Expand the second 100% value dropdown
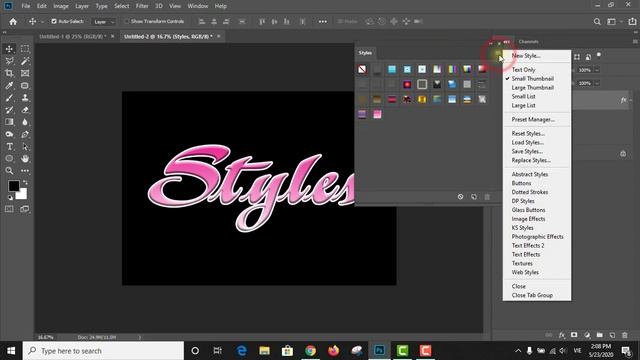 pyautogui.click(x=597, y=83)
